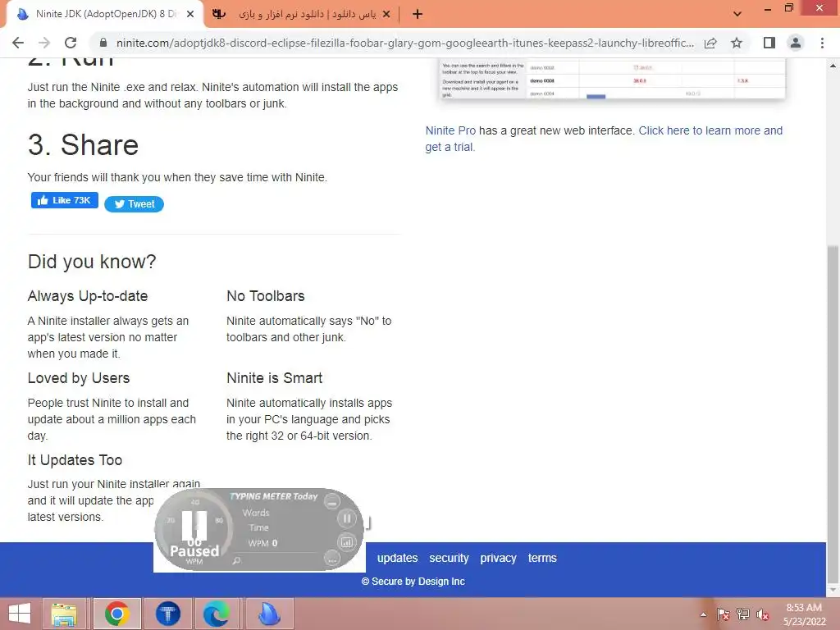The image size is (840, 630).
Task: Click the Typing Meter pause button
Action: click(x=347, y=518)
